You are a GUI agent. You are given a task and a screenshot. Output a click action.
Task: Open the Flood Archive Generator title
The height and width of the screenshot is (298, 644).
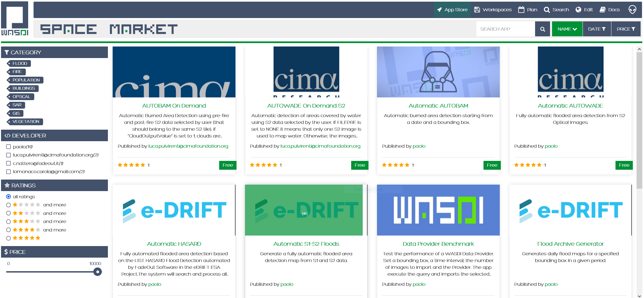click(x=570, y=244)
